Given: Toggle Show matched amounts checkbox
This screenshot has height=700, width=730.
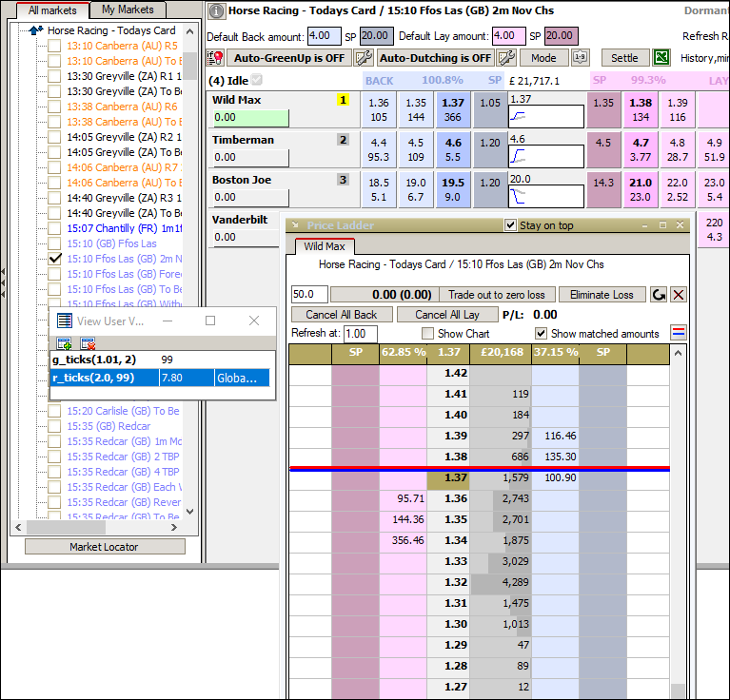Looking at the screenshot, I should point(542,334).
